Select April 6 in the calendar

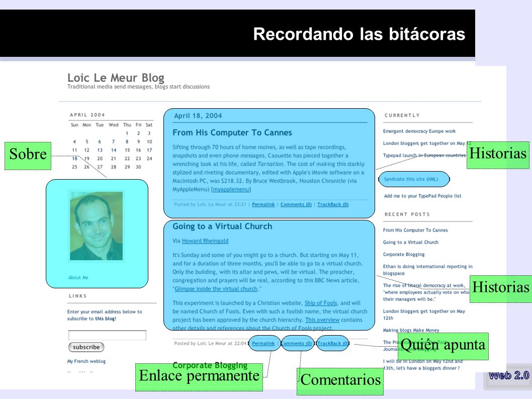click(x=100, y=141)
